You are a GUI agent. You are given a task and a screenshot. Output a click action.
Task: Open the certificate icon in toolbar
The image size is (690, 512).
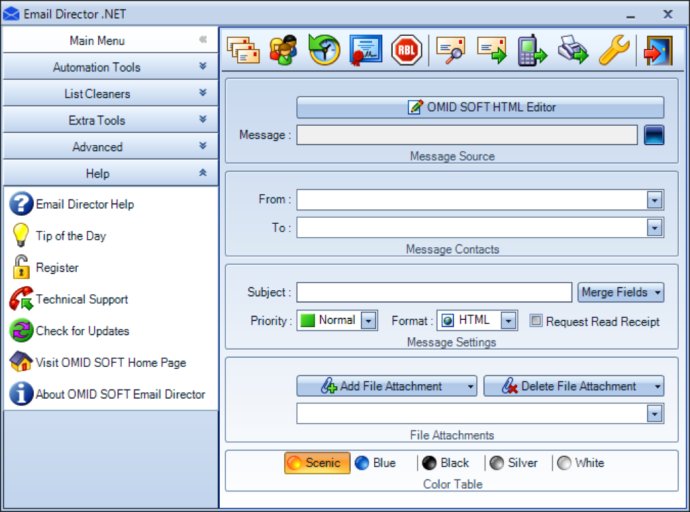click(x=366, y=50)
